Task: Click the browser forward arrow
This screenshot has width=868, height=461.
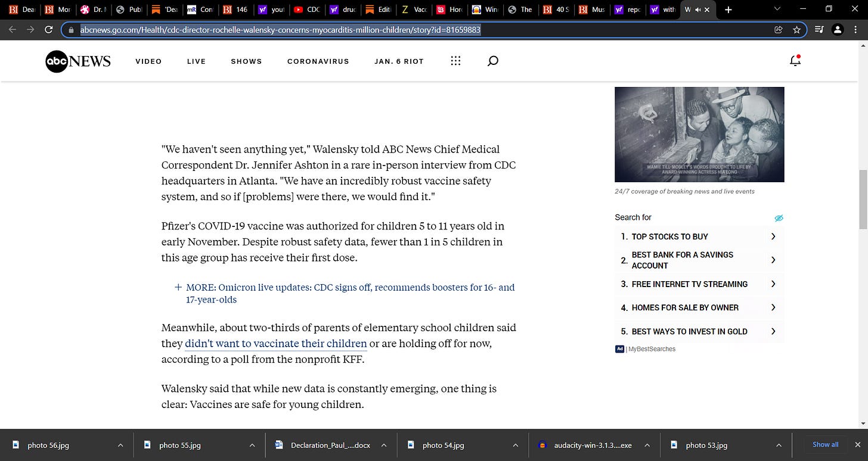Action: pyautogui.click(x=30, y=29)
